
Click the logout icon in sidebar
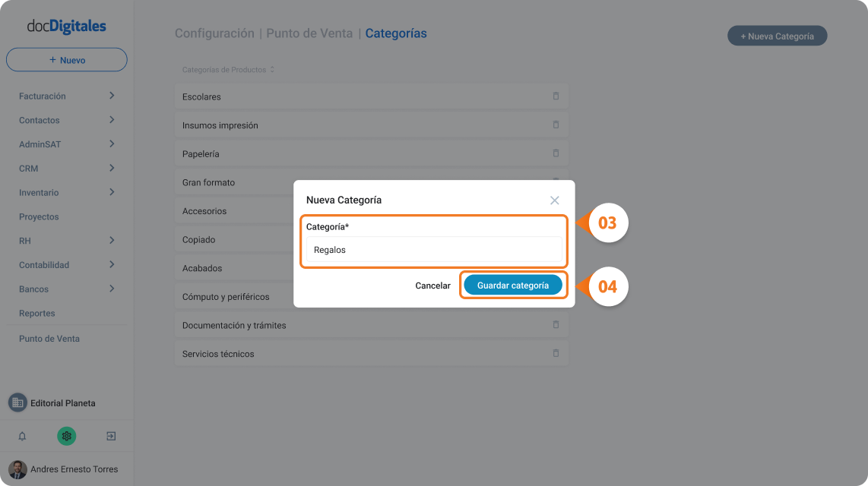tap(111, 436)
